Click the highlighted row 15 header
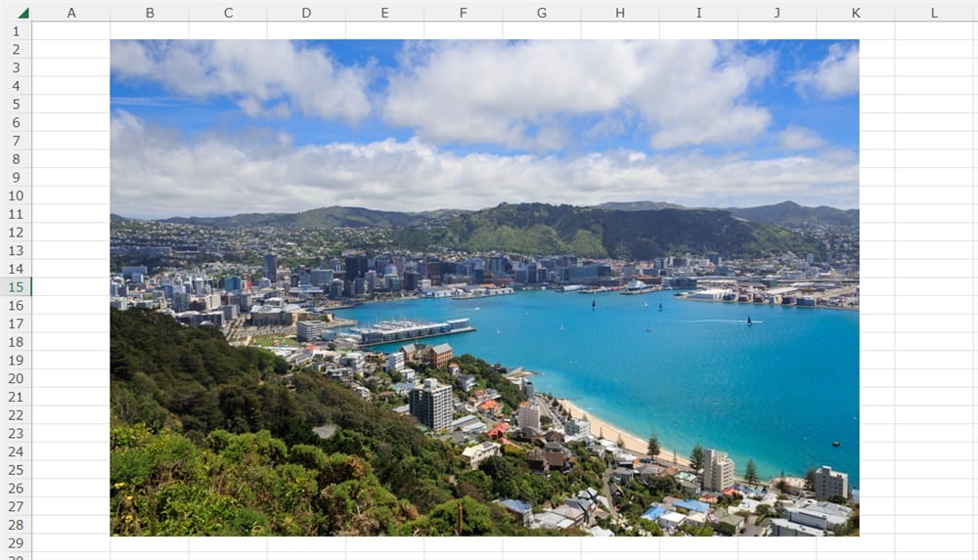Image resolution: width=978 pixels, height=560 pixels. click(x=16, y=287)
